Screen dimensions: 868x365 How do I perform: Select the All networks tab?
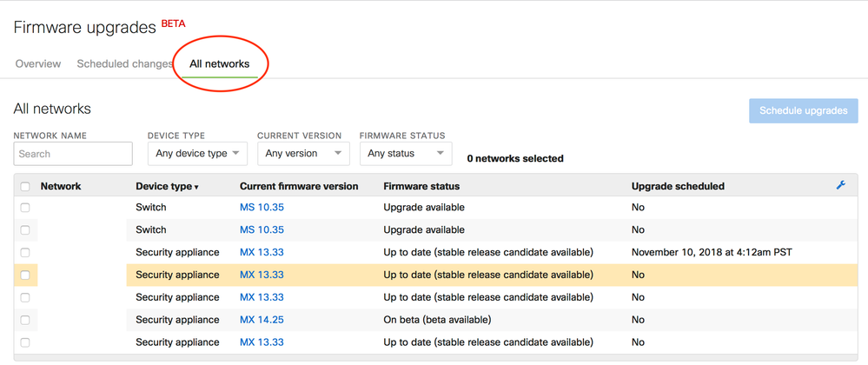pos(220,63)
